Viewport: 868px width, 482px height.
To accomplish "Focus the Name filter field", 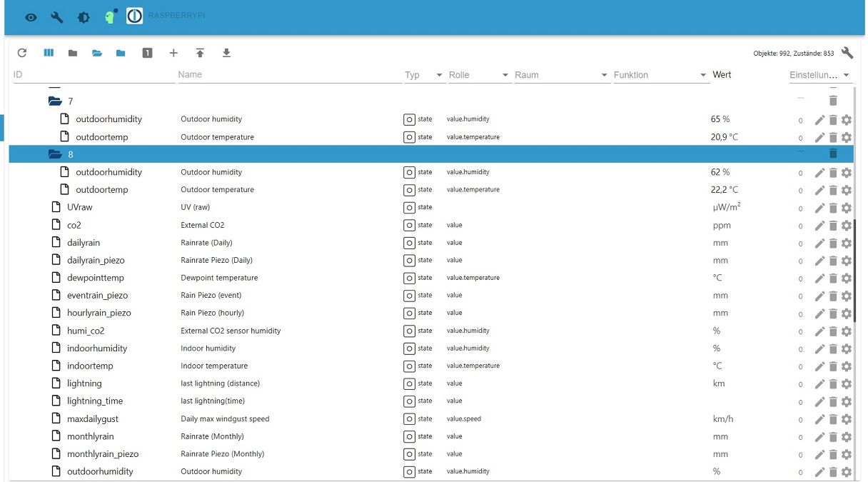I will click(x=290, y=75).
